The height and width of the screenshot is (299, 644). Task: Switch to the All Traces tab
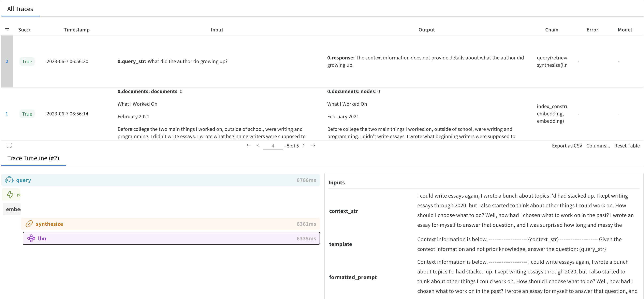20,9
